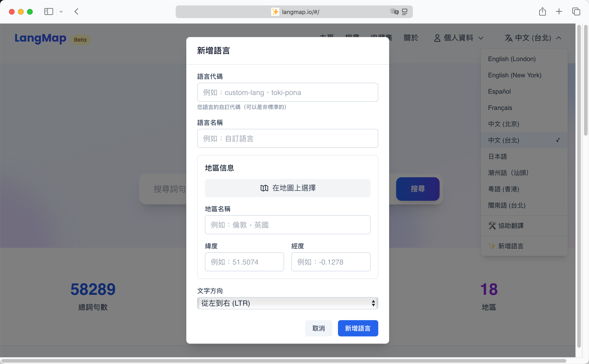Open the 關於 menu item
The width and height of the screenshot is (589, 364).
coord(411,38)
